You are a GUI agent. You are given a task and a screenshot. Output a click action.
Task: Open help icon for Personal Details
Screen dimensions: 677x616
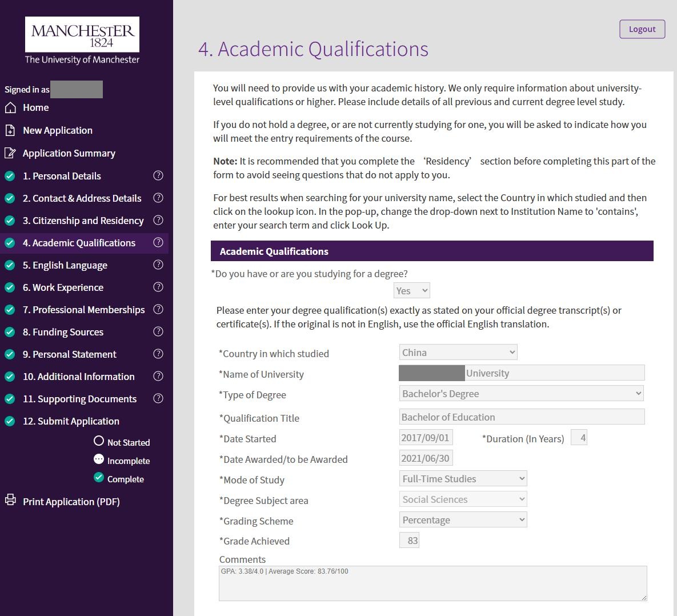pos(159,175)
